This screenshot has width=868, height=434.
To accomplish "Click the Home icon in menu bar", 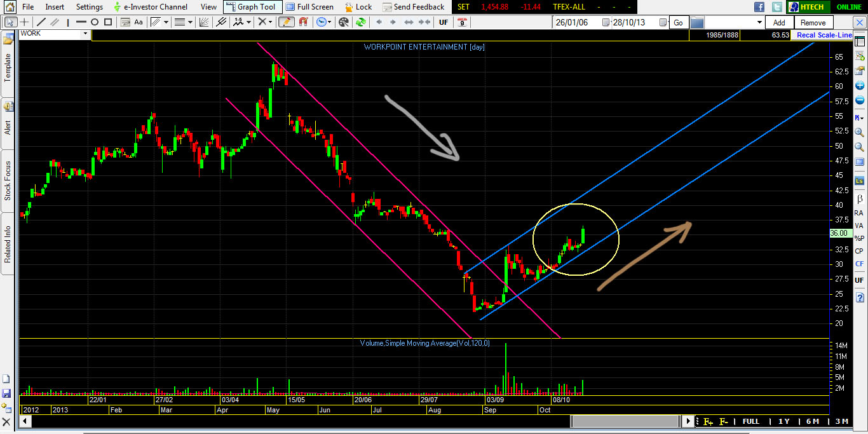I will pos(9,7).
